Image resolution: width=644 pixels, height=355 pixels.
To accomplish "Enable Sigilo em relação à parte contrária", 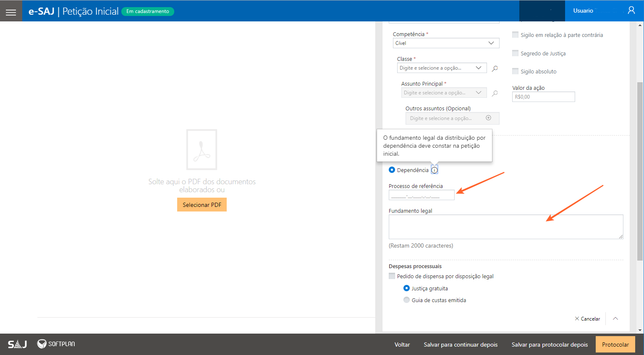I will (x=515, y=35).
